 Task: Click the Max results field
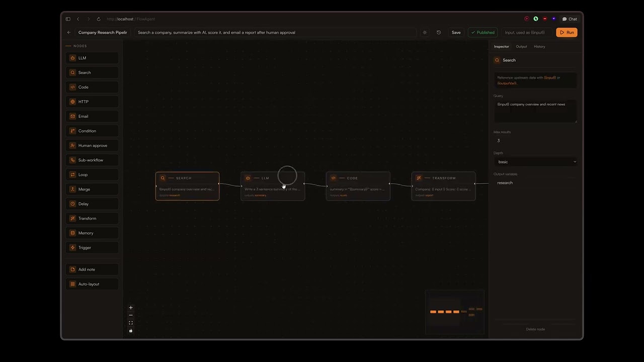point(535,141)
